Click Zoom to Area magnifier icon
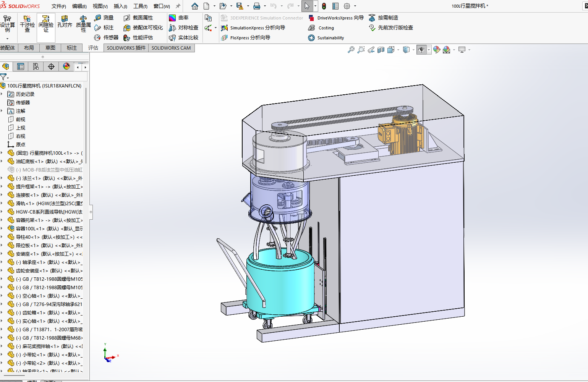The width and height of the screenshot is (588, 382). [361, 50]
